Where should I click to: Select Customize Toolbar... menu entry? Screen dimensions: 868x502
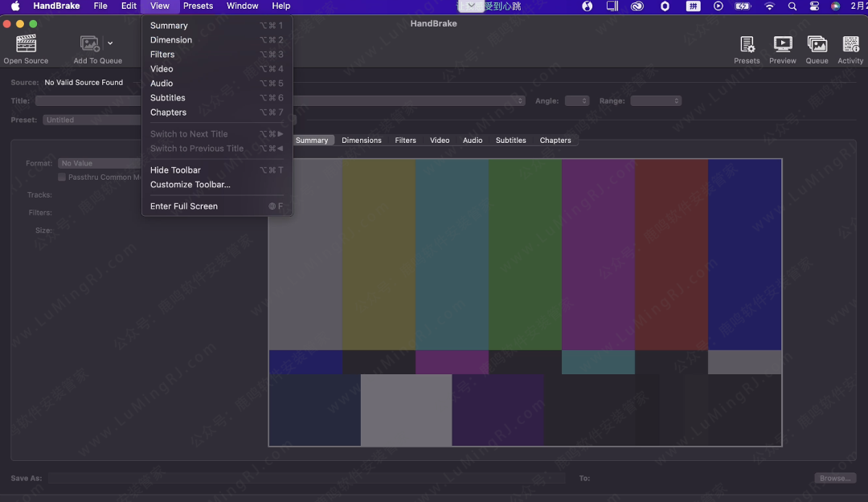(190, 185)
